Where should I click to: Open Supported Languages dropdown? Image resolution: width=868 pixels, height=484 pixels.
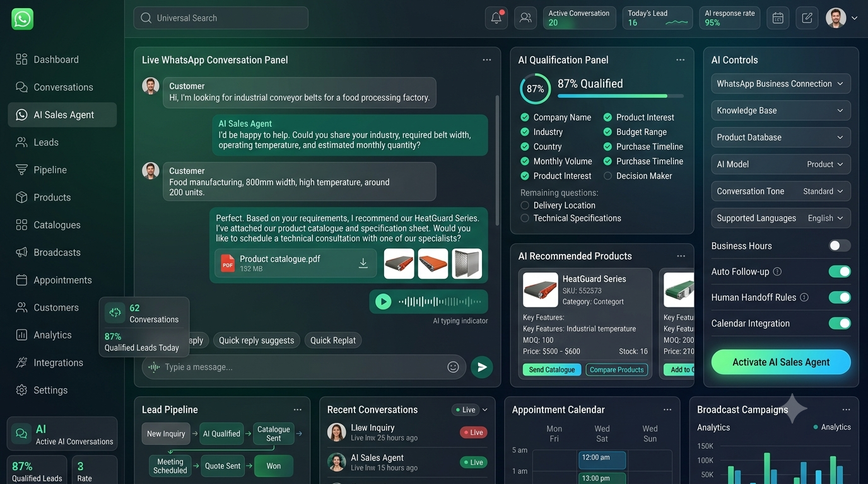(781, 218)
